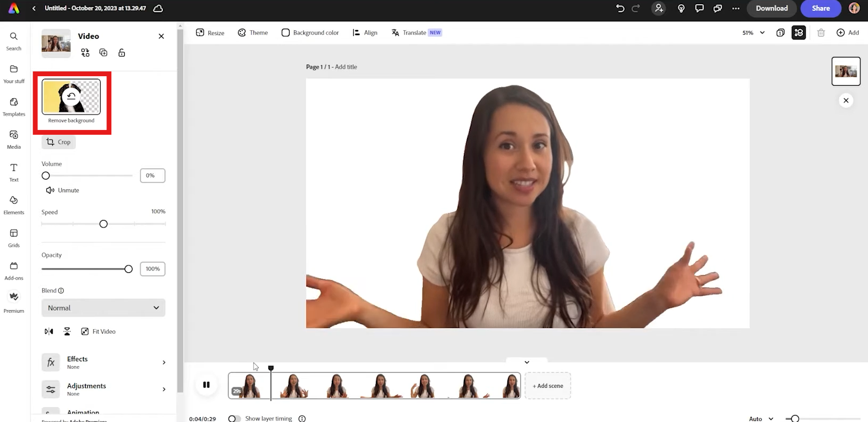Image resolution: width=868 pixels, height=422 pixels.
Task: Click Fit Video
Action: (98, 331)
